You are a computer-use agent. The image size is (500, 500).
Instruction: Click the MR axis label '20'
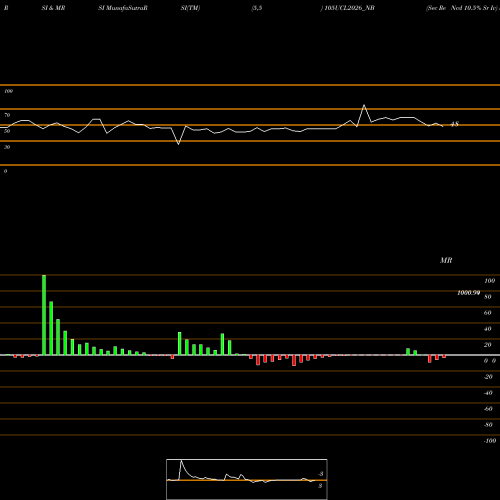[x=488, y=345]
